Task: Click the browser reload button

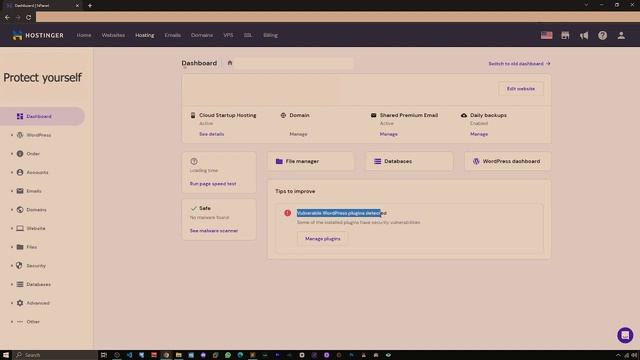Action: coord(29,17)
